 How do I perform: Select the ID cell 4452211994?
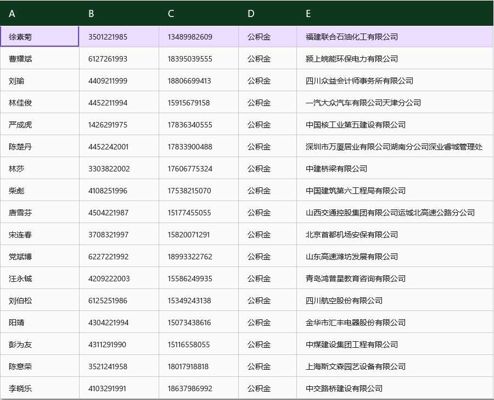tap(119, 103)
